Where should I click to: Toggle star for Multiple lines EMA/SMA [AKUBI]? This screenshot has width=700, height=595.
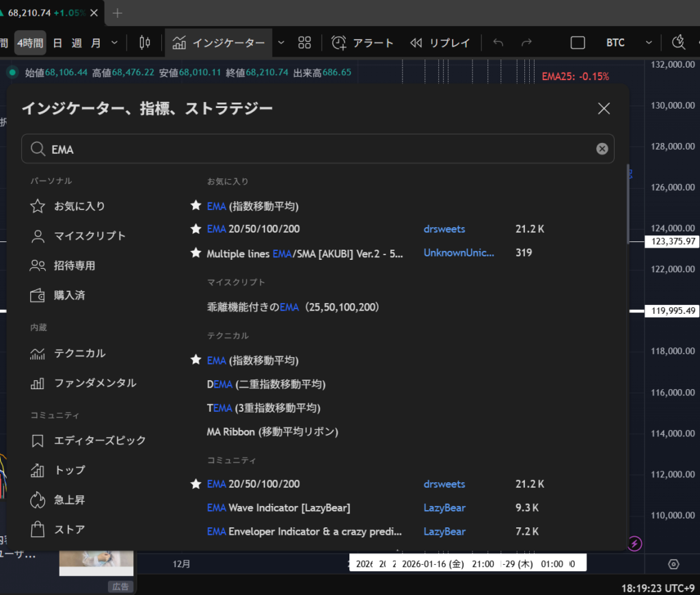click(x=196, y=253)
